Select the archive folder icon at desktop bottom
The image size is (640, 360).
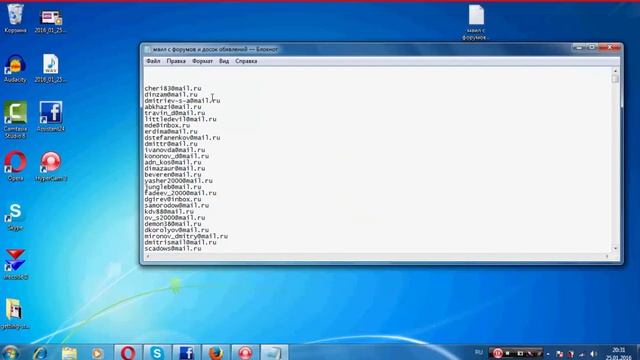tap(14, 313)
